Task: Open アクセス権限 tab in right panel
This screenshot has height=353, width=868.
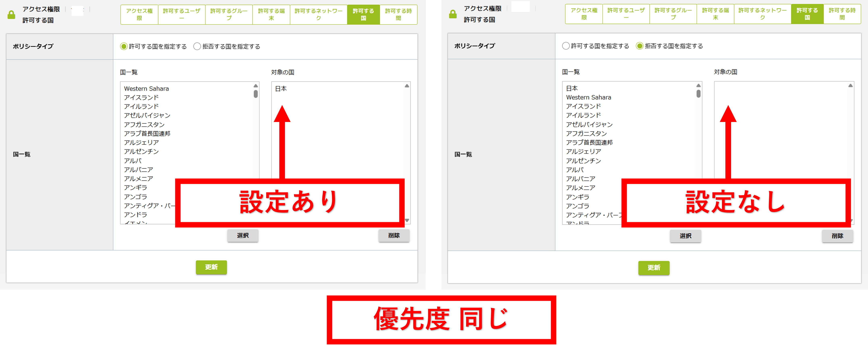Action: click(584, 14)
